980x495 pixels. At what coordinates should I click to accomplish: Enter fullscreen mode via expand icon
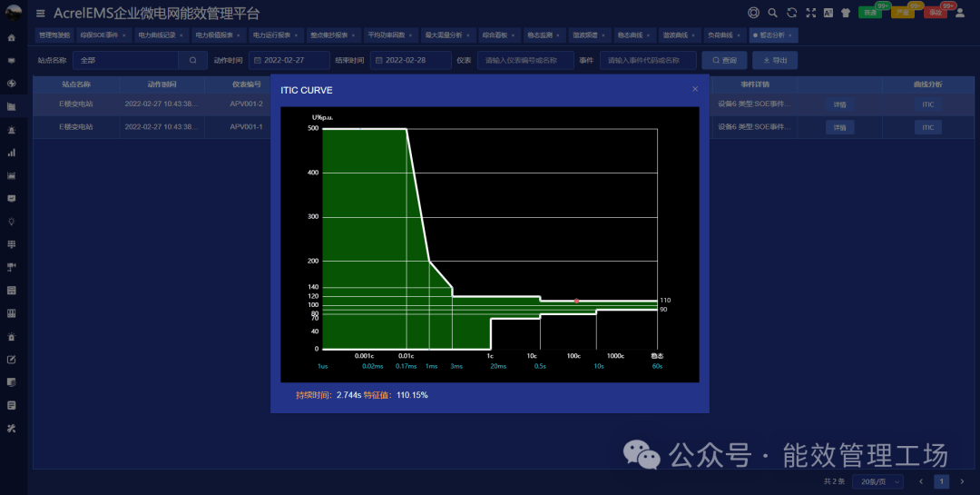point(811,13)
